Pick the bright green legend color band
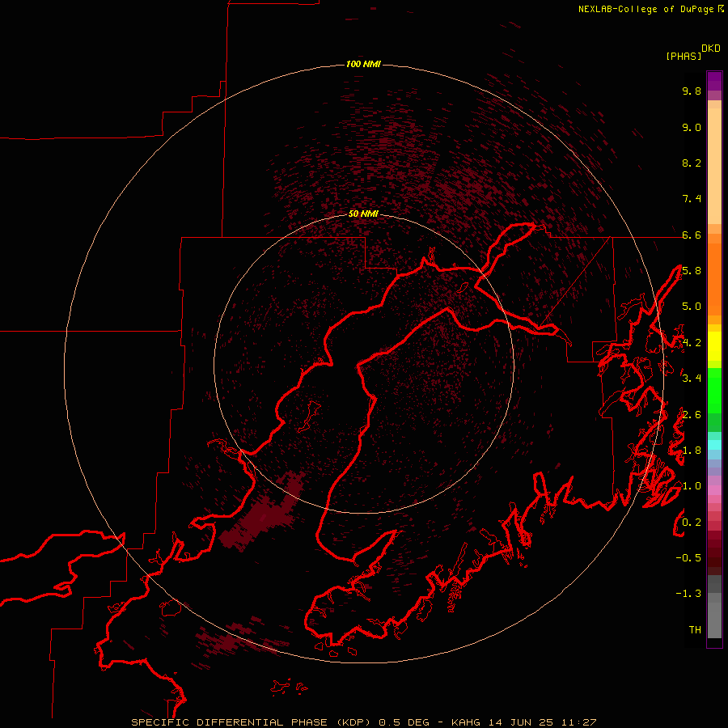The image size is (728, 728). click(x=714, y=391)
